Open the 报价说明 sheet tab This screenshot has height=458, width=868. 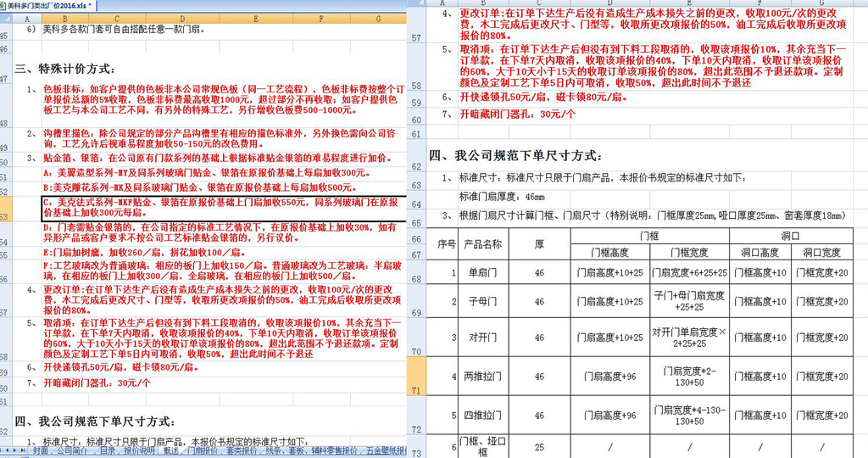click(x=139, y=451)
